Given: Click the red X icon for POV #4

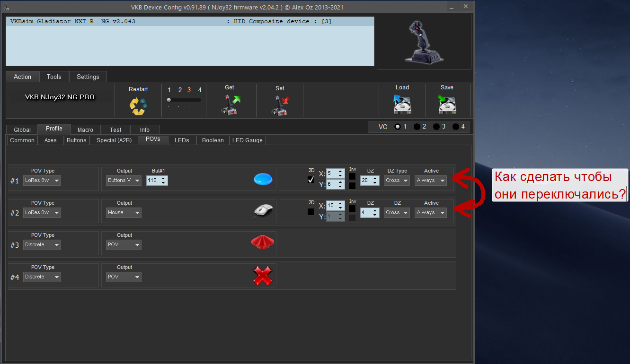Looking at the screenshot, I should coord(263,276).
